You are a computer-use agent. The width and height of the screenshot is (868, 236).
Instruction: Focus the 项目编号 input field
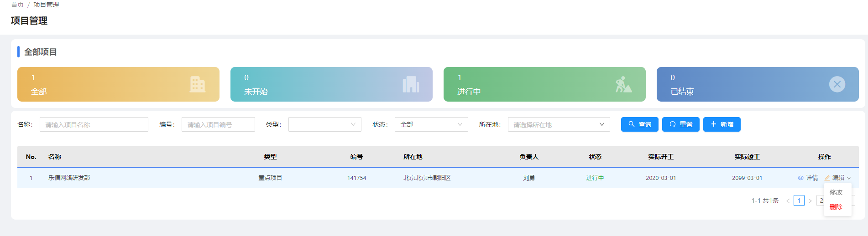[218, 124]
